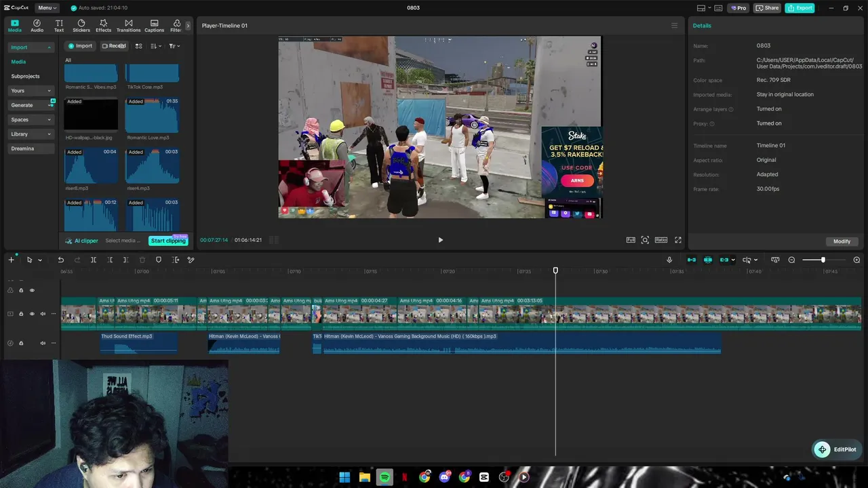Expand the Yours section
Viewport: 868px width, 488px height.
pyautogui.click(x=31, y=91)
